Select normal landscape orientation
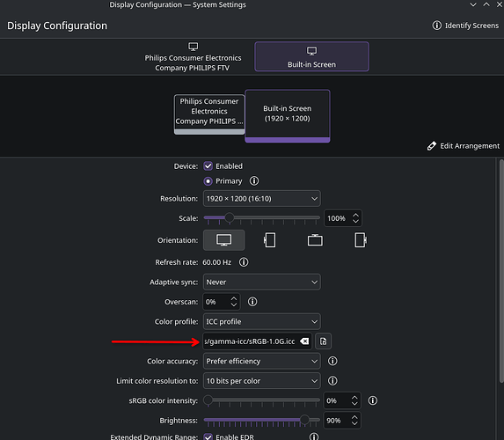Viewport: 504px width, 440px height. (223, 240)
